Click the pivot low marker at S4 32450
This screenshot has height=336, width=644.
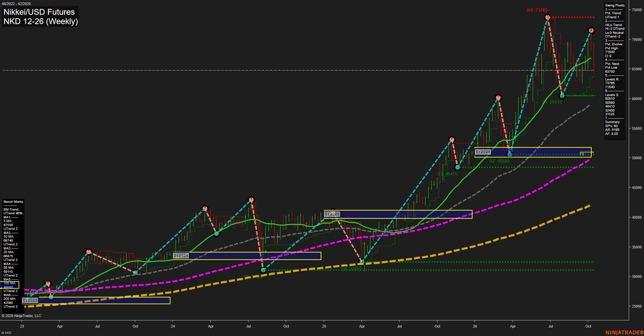(362, 262)
